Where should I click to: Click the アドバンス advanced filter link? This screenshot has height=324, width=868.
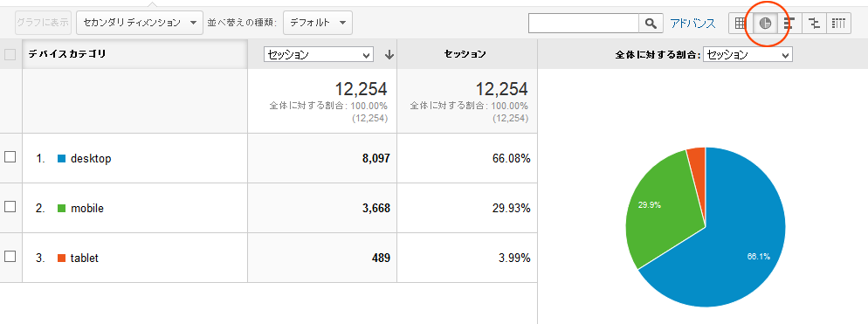(692, 24)
